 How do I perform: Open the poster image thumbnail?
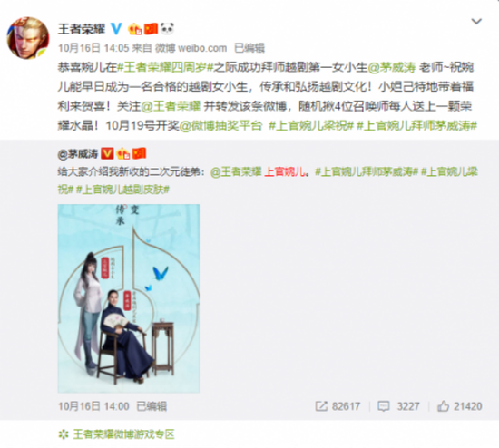click(129, 298)
